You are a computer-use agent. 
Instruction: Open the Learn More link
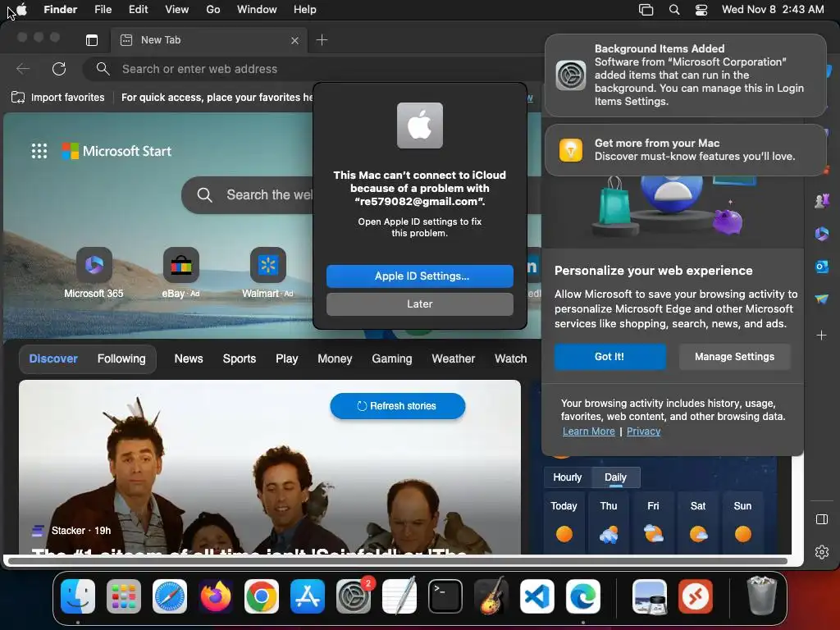pos(588,431)
